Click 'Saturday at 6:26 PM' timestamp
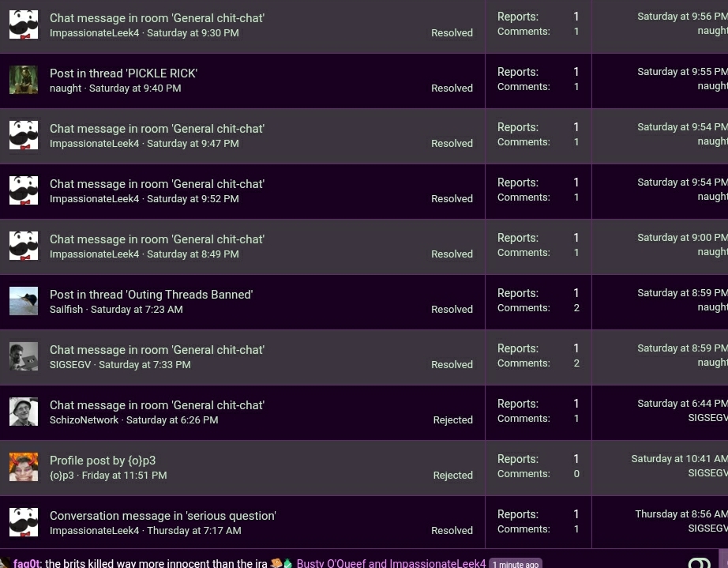 click(x=172, y=419)
